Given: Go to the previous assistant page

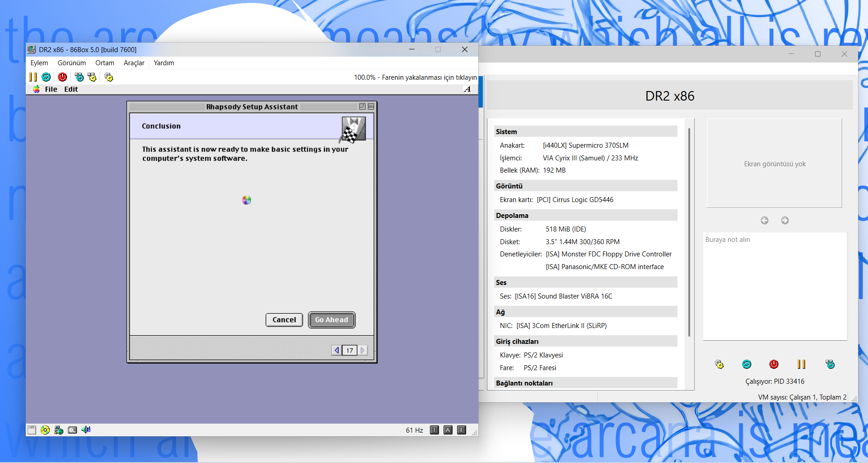Looking at the screenshot, I should click(337, 350).
